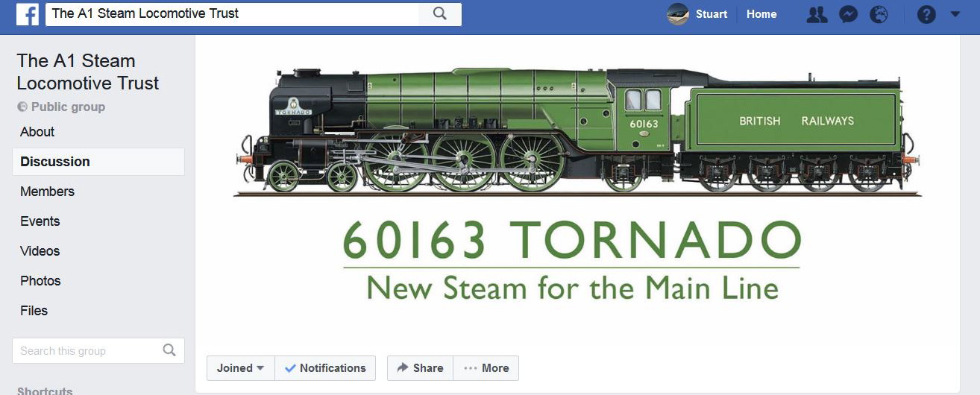Click Stuart's profile picture thumbnail
Image resolution: width=980 pixels, height=395 pixels.
[x=678, y=14]
